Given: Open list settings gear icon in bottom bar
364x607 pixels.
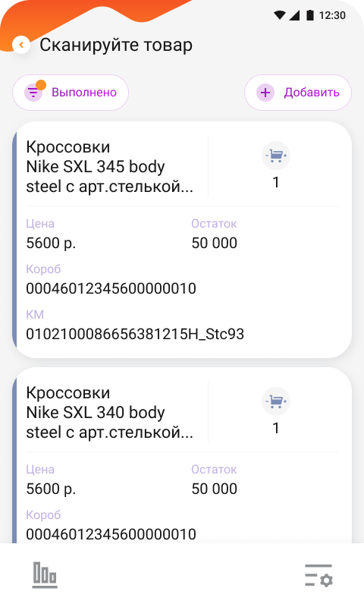Looking at the screenshot, I should (x=318, y=575).
